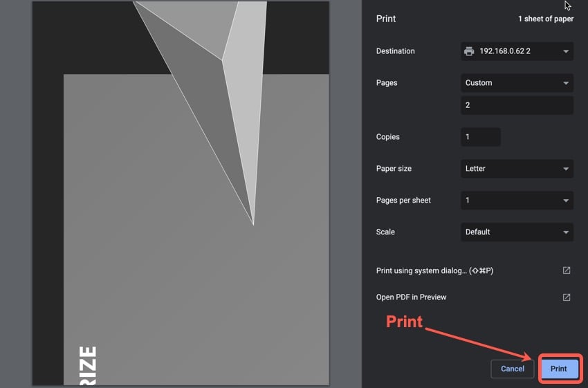Open the Paper size Letter dropdown

coord(517,169)
